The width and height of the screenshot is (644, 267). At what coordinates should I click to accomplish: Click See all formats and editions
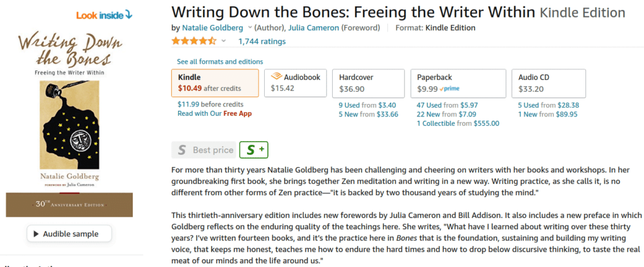click(x=219, y=62)
